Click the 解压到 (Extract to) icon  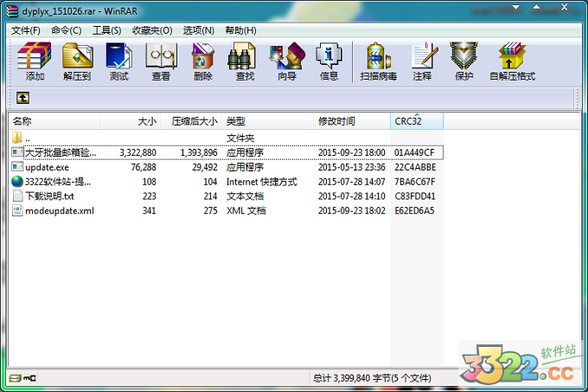[77, 56]
